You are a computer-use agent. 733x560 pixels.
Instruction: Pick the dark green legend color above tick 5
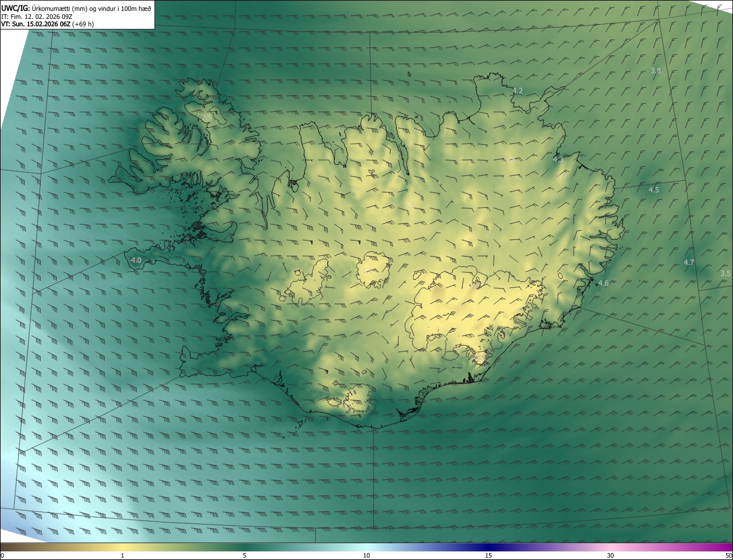(245, 547)
